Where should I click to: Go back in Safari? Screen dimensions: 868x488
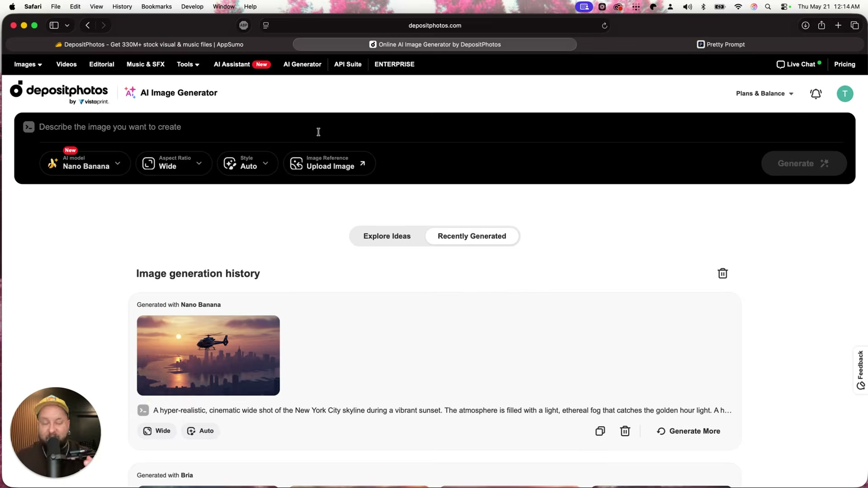coord(88,25)
